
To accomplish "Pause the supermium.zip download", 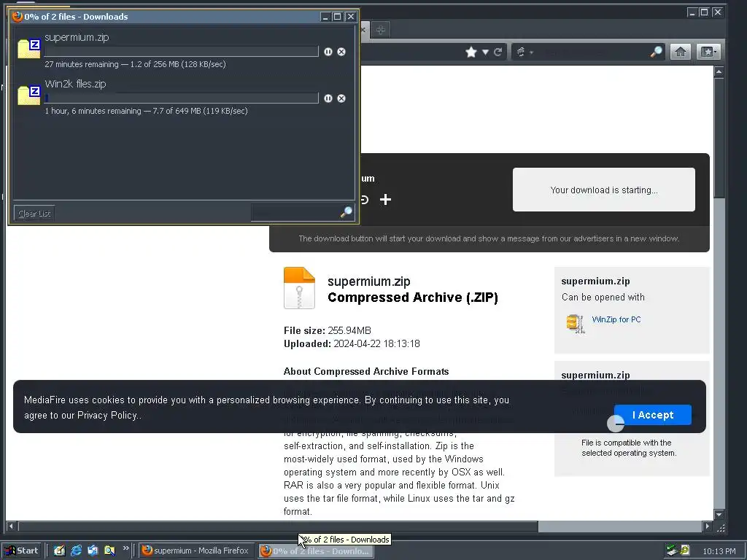I will (328, 52).
